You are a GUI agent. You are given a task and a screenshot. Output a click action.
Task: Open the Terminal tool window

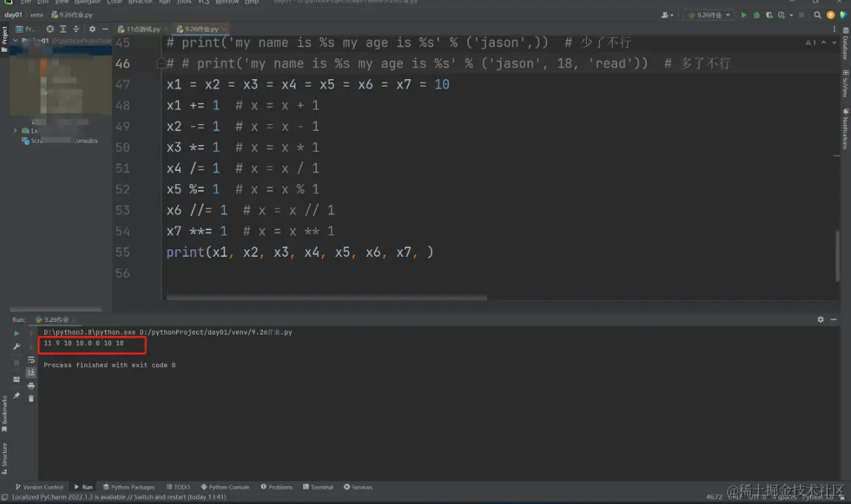[318, 487]
